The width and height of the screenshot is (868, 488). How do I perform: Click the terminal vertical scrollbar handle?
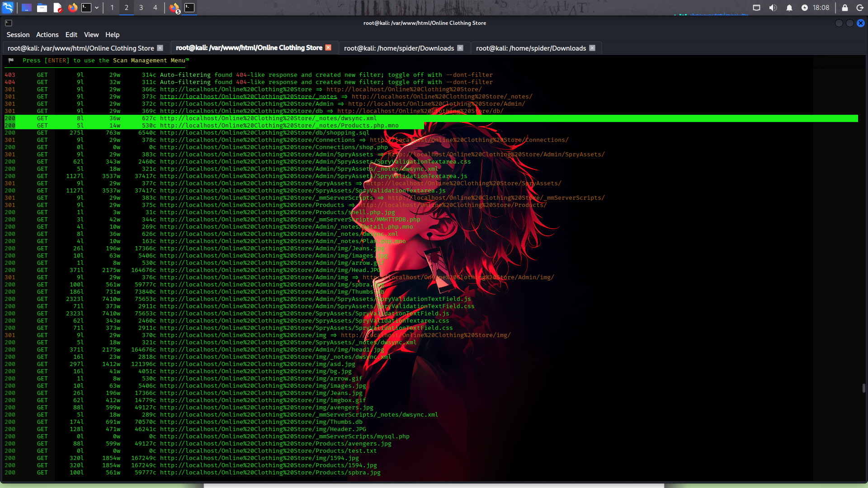tap(863, 388)
